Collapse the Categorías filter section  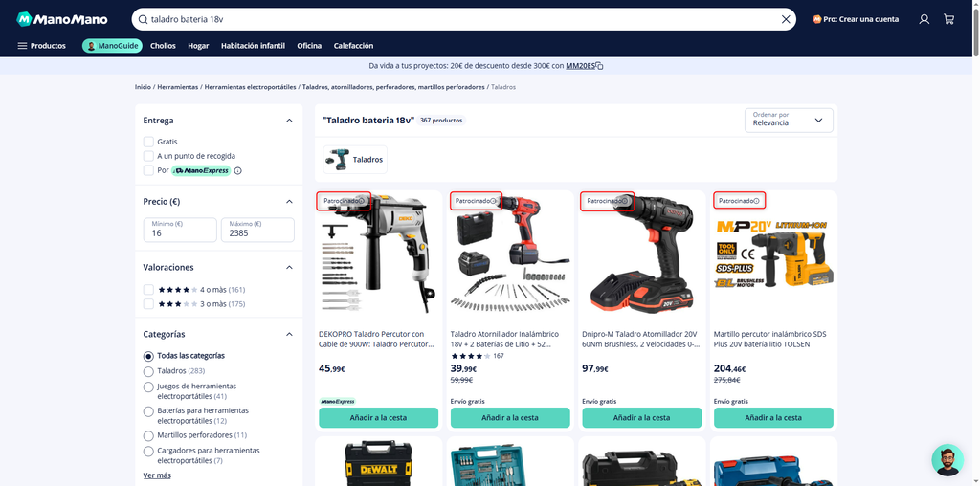(x=289, y=334)
